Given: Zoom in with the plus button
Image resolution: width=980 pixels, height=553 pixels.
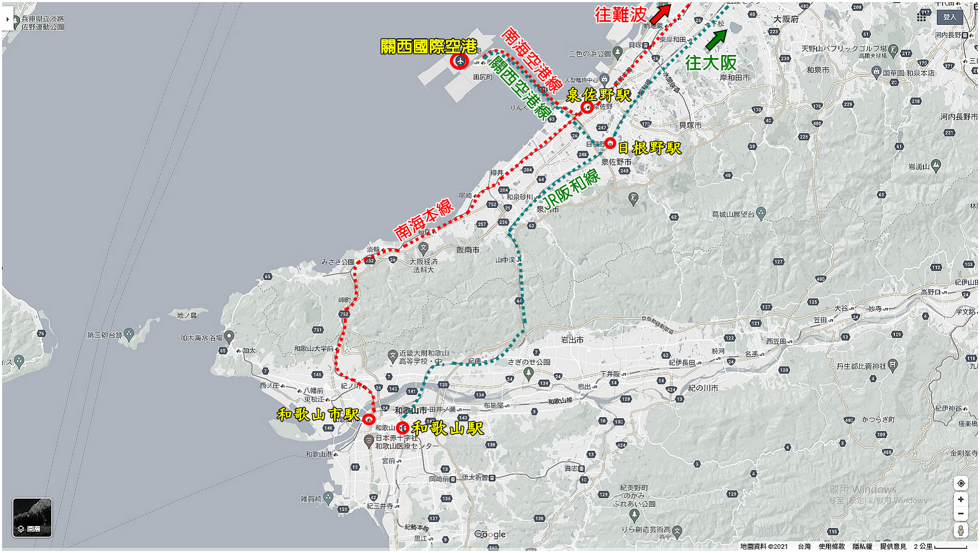Looking at the screenshot, I should coord(961,499).
